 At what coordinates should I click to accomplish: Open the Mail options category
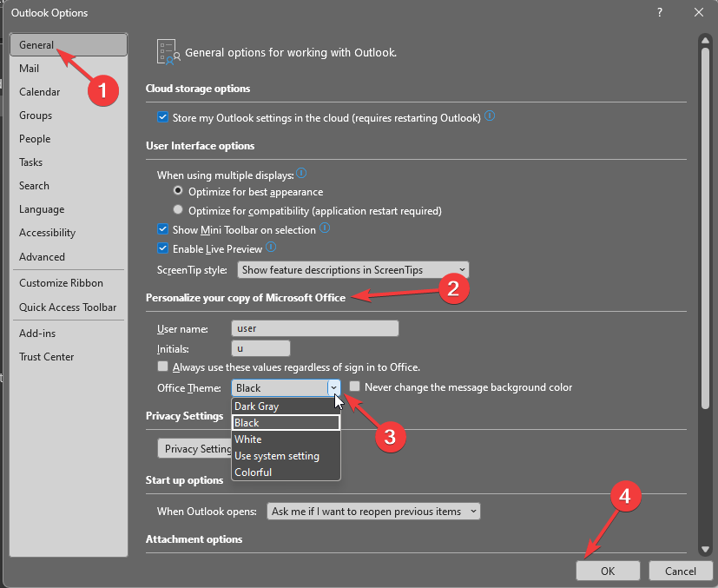coord(30,69)
